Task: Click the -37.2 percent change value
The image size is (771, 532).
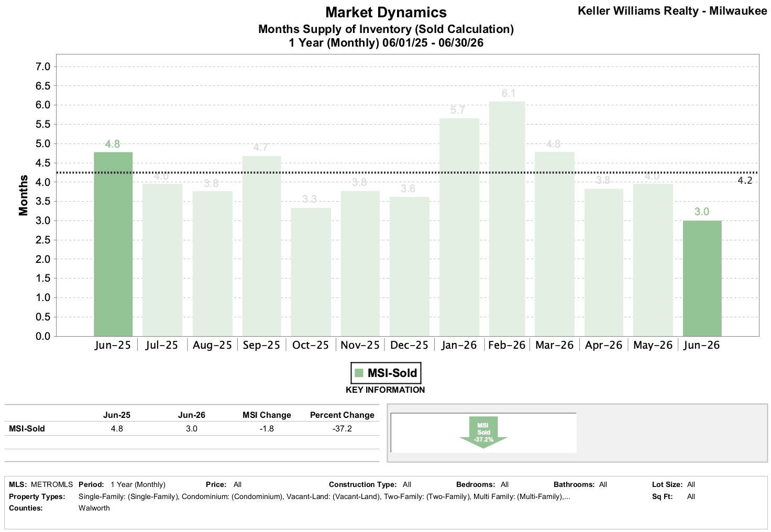Action: pyautogui.click(x=342, y=428)
